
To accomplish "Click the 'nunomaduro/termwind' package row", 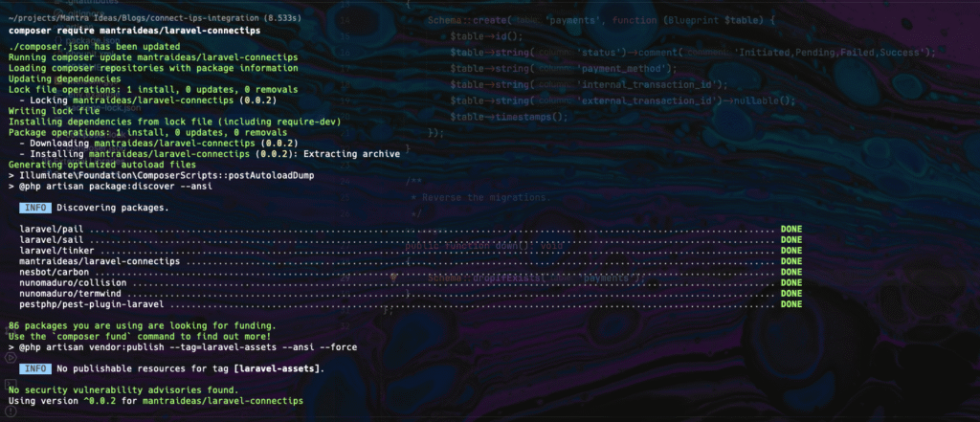I will coord(411,294).
